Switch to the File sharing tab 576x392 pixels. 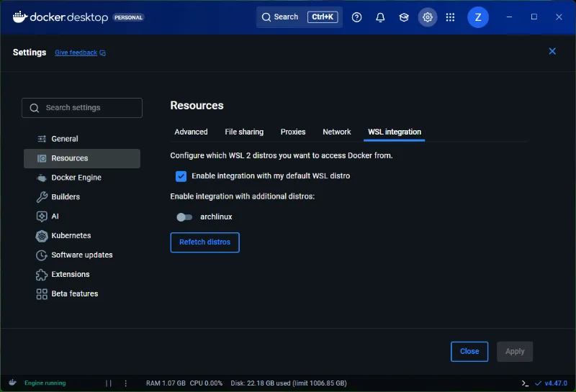coord(244,132)
